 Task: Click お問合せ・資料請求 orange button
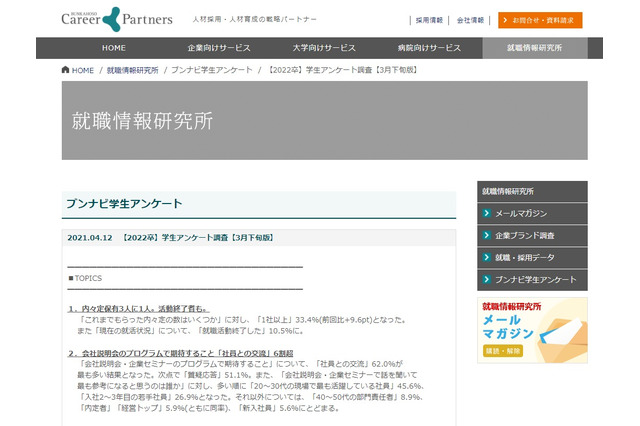click(x=540, y=20)
